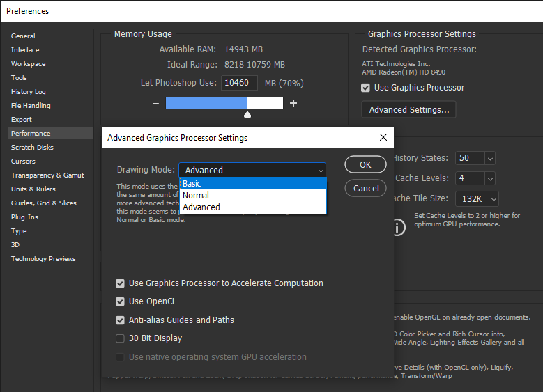This screenshot has width=543, height=392.
Task: Uncheck Use Graphics Processor to Accelerate Computation
Action: click(121, 283)
